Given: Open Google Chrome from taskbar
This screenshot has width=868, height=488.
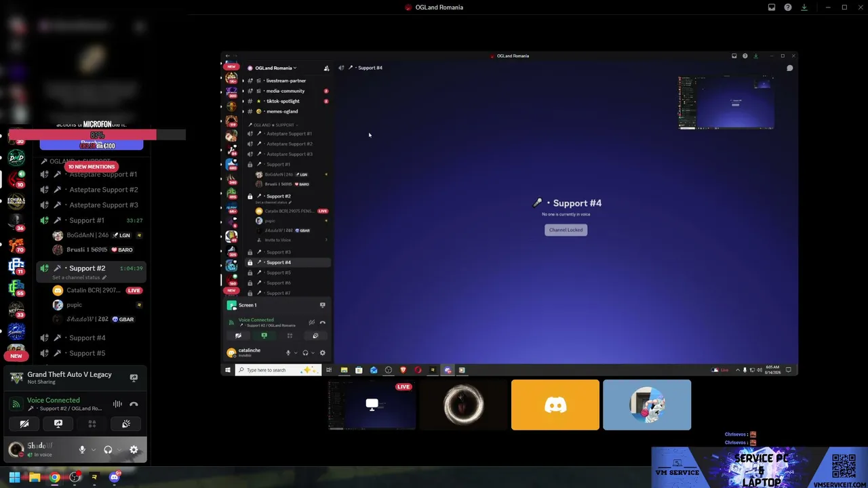Looking at the screenshot, I should tap(55, 477).
